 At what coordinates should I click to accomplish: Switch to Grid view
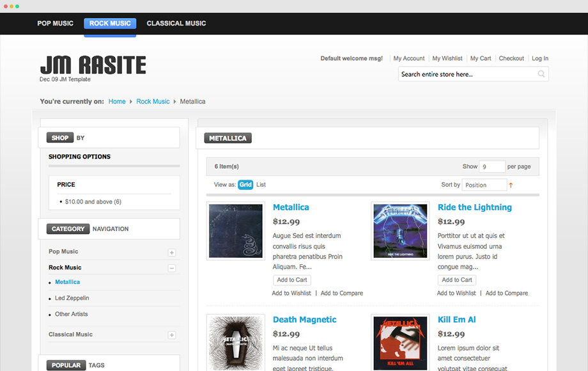click(245, 185)
